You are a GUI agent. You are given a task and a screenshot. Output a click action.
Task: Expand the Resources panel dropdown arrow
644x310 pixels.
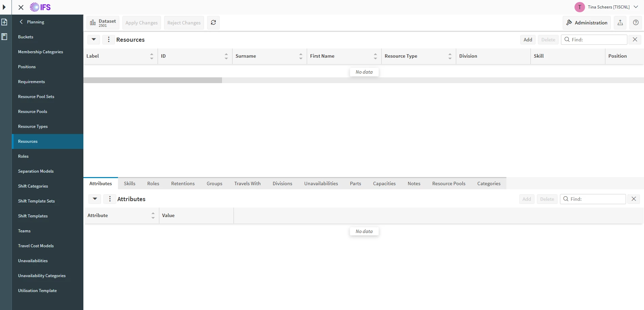pyautogui.click(x=94, y=40)
